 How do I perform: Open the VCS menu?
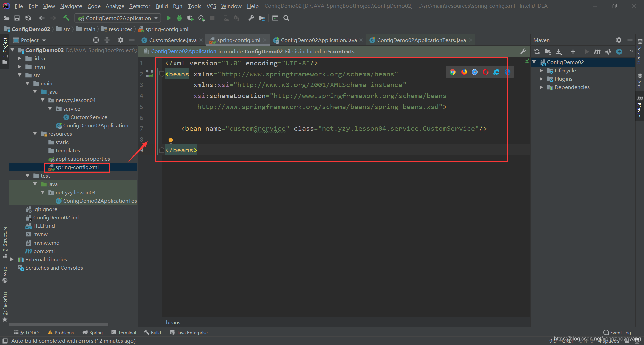(211, 6)
